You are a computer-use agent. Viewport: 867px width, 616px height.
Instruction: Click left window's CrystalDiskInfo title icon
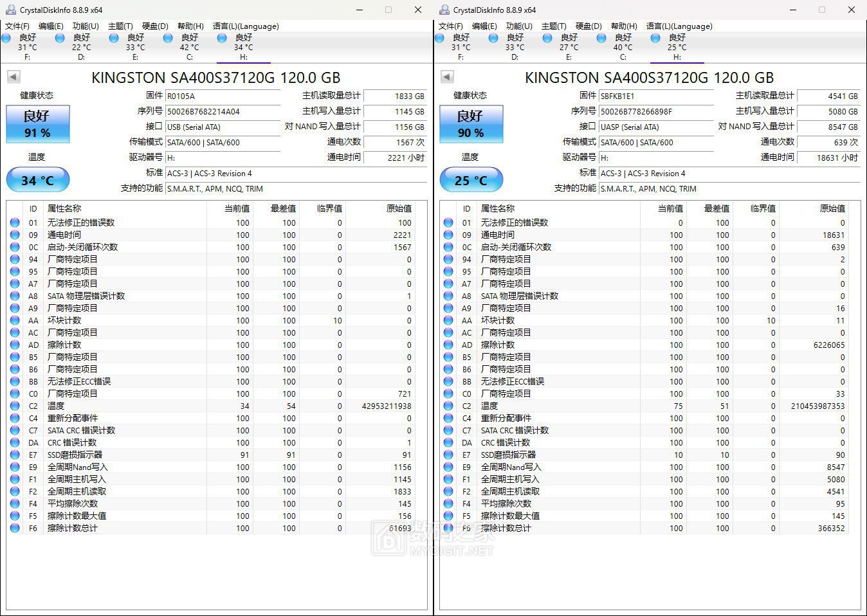pos(10,10)
